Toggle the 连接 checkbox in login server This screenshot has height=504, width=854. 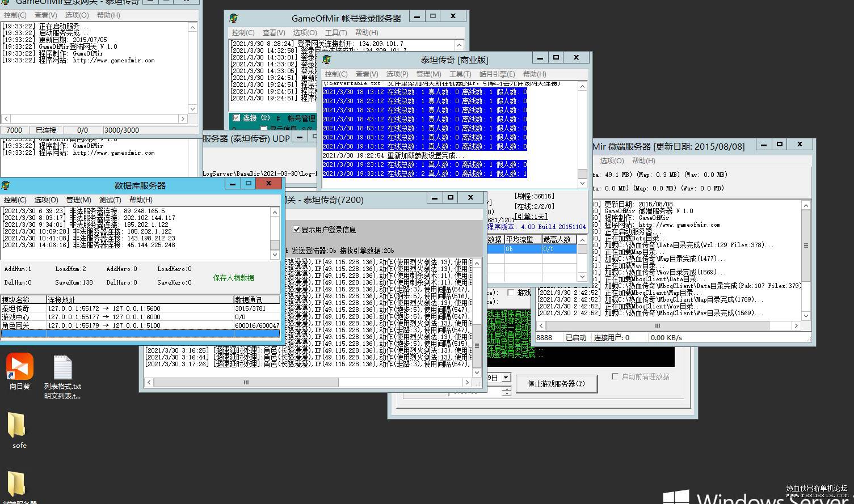[x=237, y=118]
